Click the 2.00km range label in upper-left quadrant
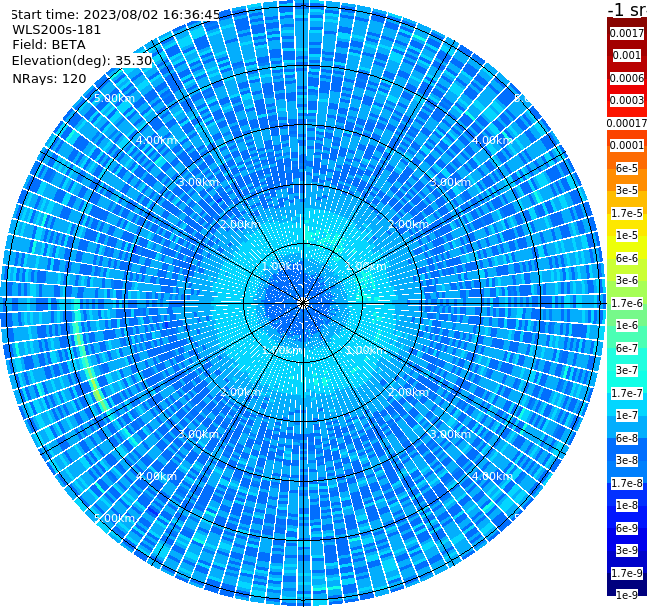Screen dimensions: 647x607 pyautogui.click(x=240, y=224)
